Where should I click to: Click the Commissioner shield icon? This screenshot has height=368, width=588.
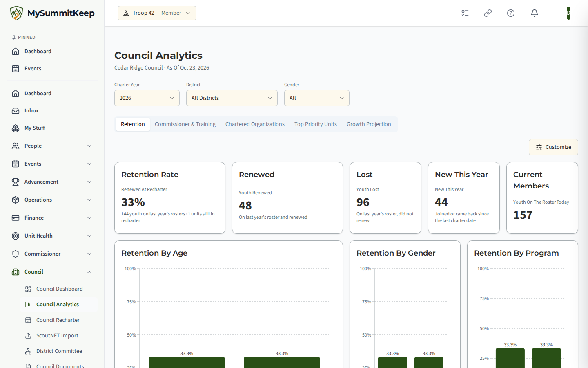(x=16, y=254)
